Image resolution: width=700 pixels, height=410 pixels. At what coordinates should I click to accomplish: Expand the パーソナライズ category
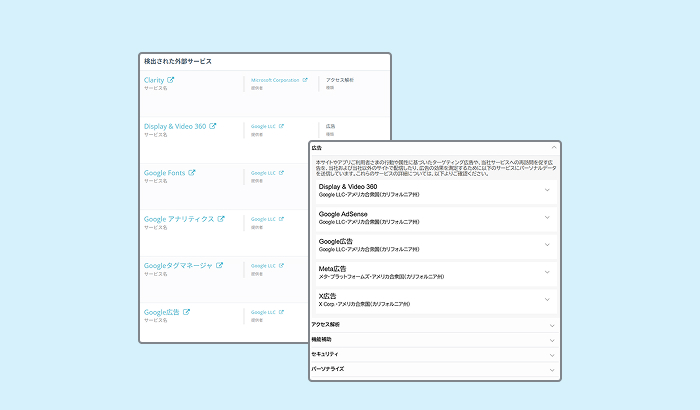[552, 369]
